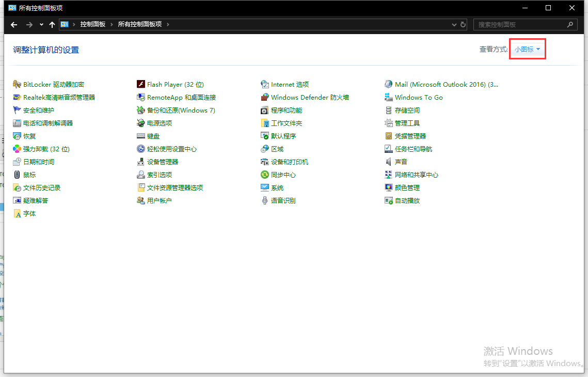Open the 网络和共享中心 link
The height and width of the screenshot is (377, 588).
coord(416,175)
